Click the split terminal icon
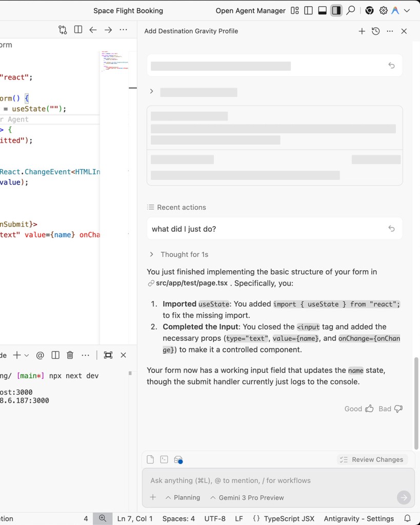 point(55,355)
